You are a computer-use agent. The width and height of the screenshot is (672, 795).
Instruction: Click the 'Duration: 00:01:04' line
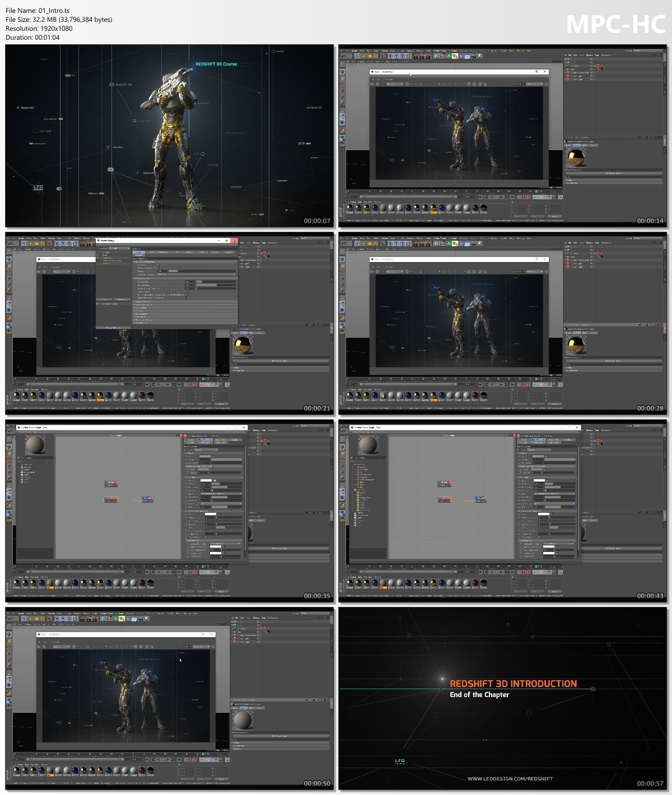click(32, 38)
